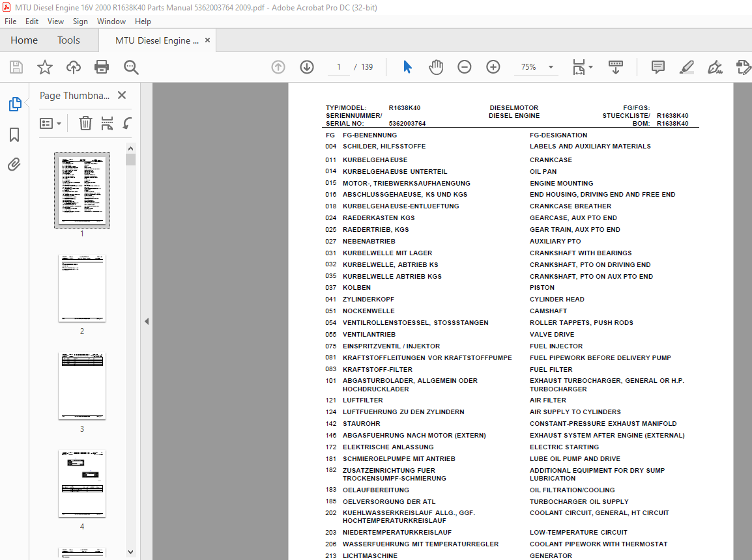Switch to the Home tab
The image size is (752, 560).
click(x=24, y=40)
